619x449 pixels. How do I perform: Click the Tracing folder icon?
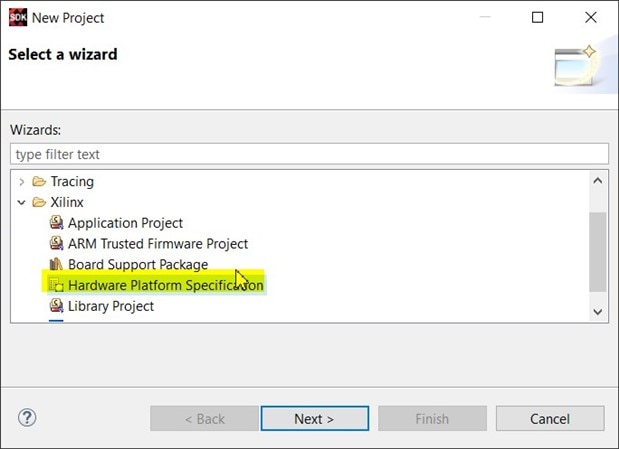pyautogui.click(x=39, y=181)
